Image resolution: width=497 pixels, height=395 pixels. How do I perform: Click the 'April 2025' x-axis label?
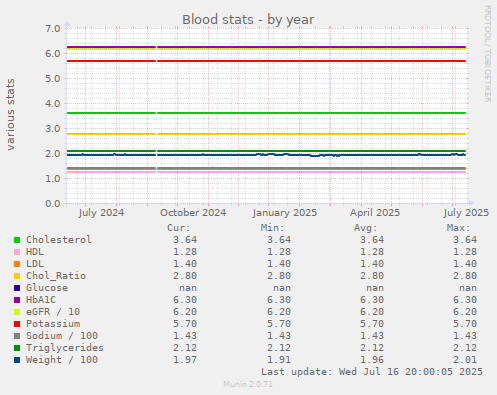(x=375, y=213)
